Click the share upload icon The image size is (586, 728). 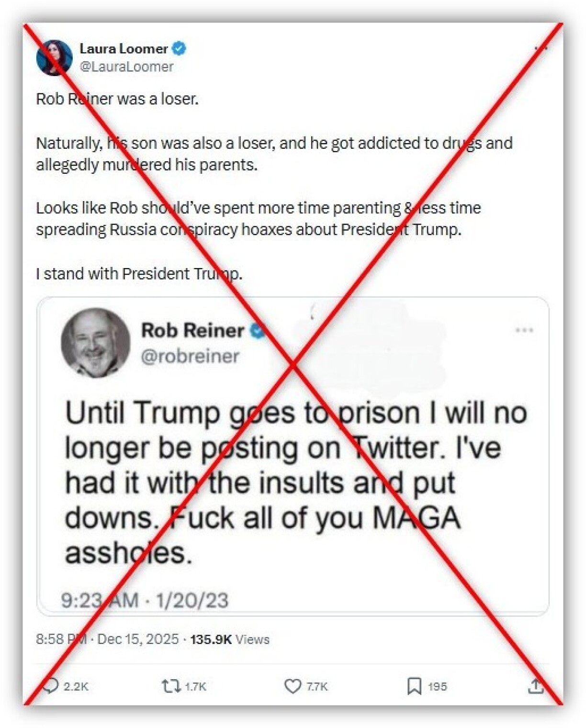[x=536, y=686]
